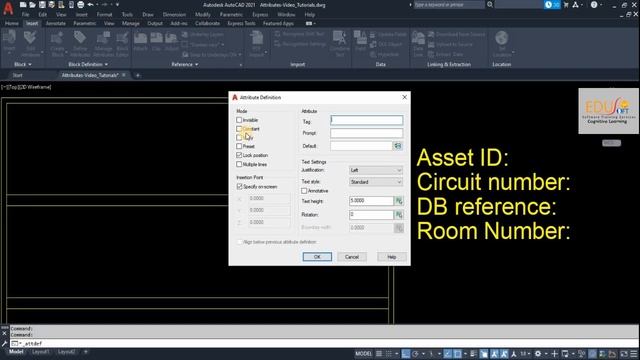Open the AutoCAD application menu logo
This screenshot has width=640, height=360.
pos(8,8)
